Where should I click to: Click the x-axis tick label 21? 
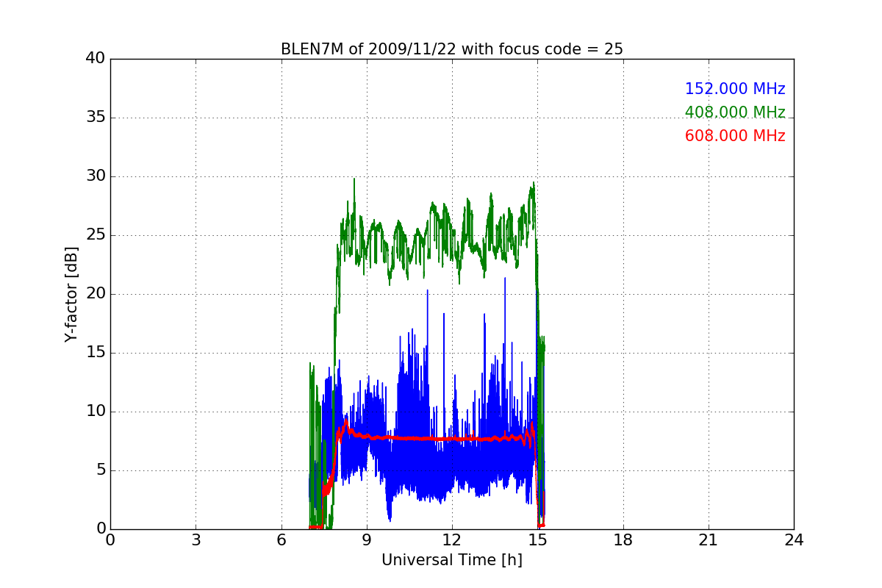pyautogui.click(x=709, y=540)
